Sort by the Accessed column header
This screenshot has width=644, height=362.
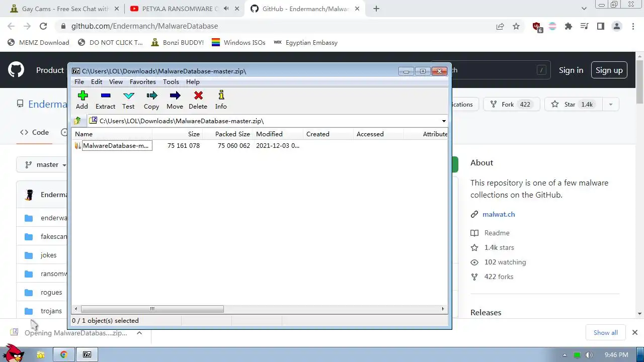coord(379,134)
